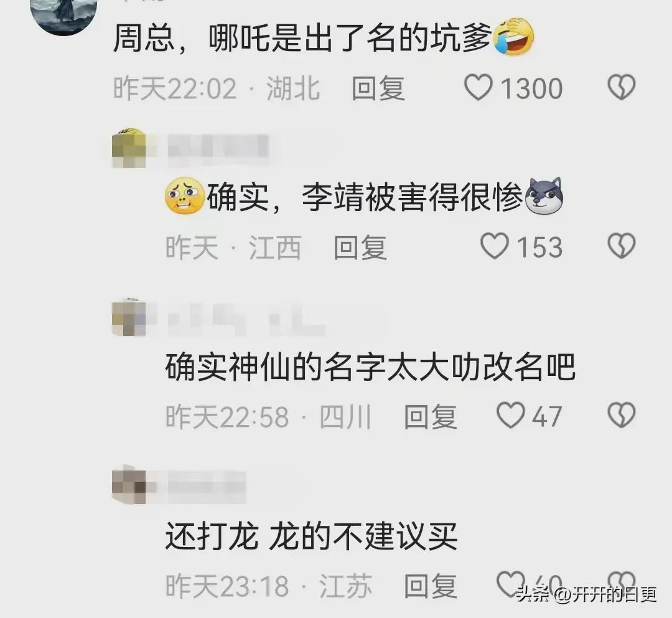Like the 还打龙 comment from Jiangsu
This screenshot has height=618, width=672.
click(x=510, y=584)
